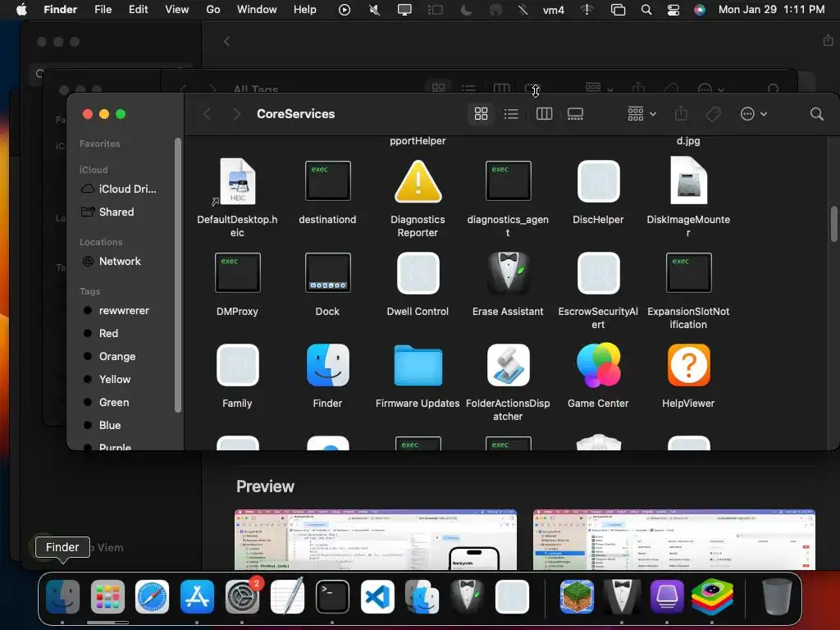This screenshot has width=840, height=630.
Task: Open Terminal from the Dock
Action: coord(332,597)
